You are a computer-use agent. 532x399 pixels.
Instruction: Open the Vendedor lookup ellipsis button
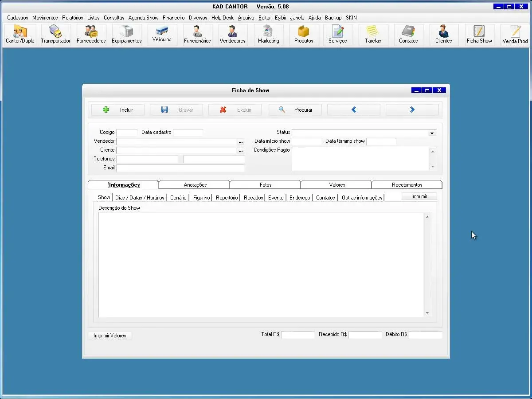[241, 141]
